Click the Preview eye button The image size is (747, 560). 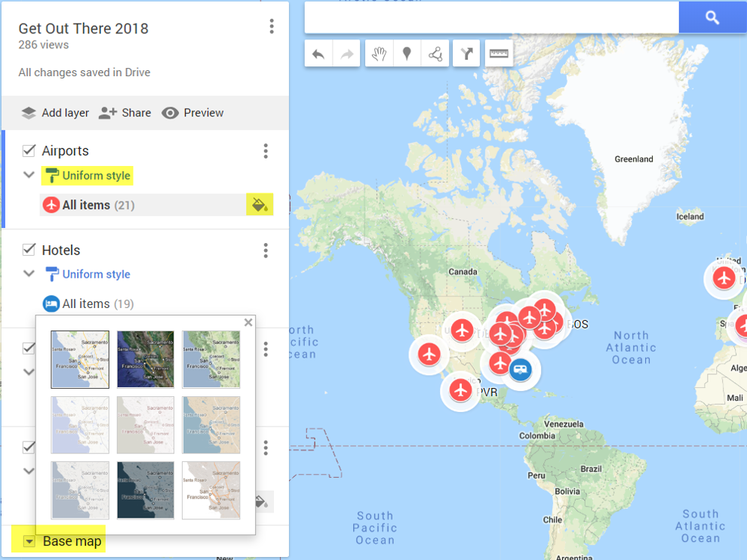click(x=192, y=113)
